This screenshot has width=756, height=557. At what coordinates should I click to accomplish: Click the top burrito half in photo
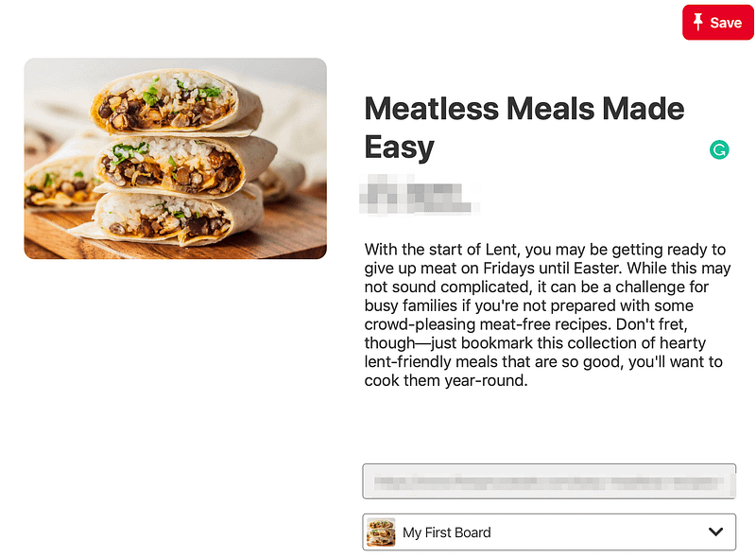tap(174, 100)
